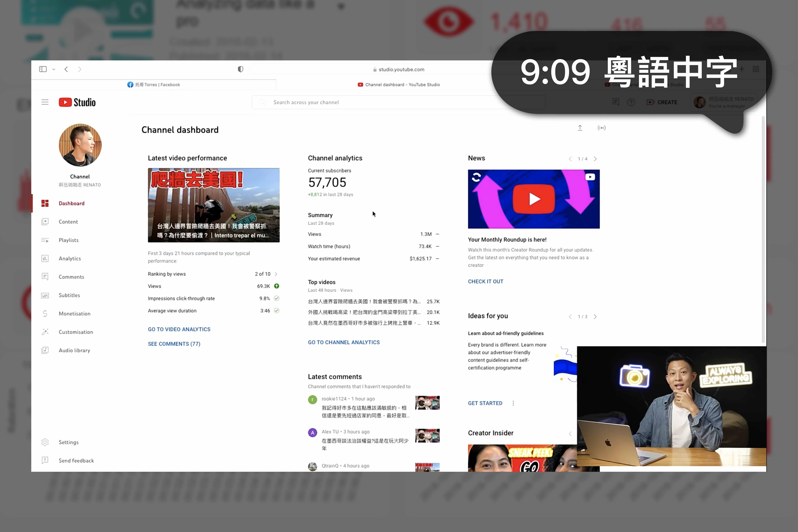Click the check icon for Average view duration
This screenshot has height=532, width=798.
tap(277, 310)
